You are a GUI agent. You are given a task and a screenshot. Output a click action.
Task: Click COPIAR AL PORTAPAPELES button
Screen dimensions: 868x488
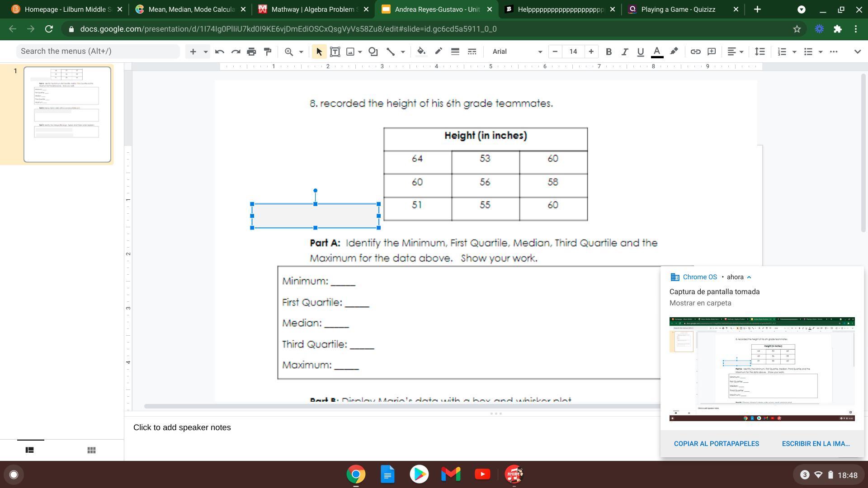[x=716, y=444]
